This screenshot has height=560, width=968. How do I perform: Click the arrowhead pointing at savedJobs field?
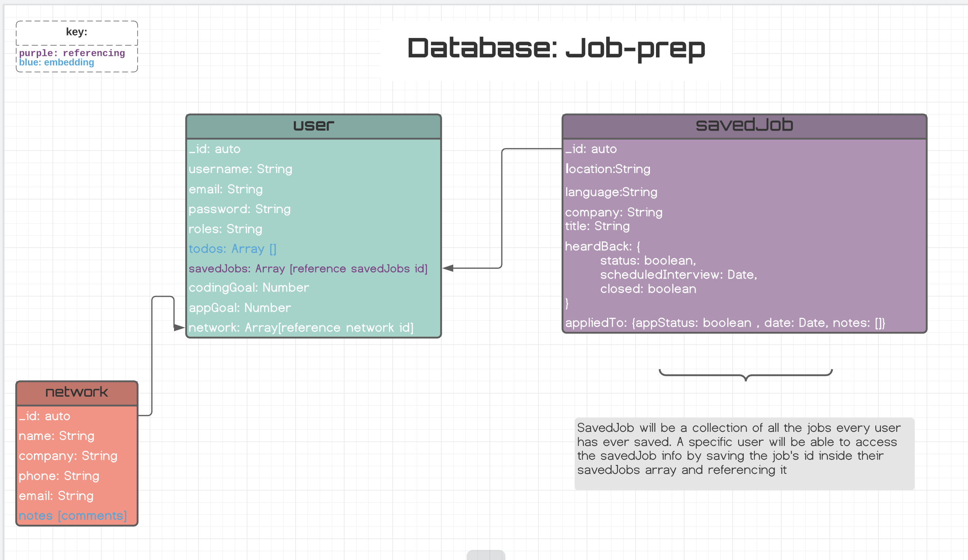(448, 268)
